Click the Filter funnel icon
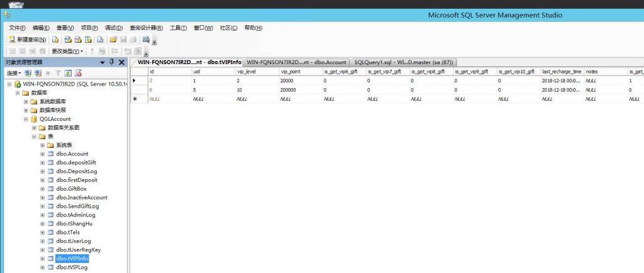This screenshot has width=644, height=273. coord(58,73)
